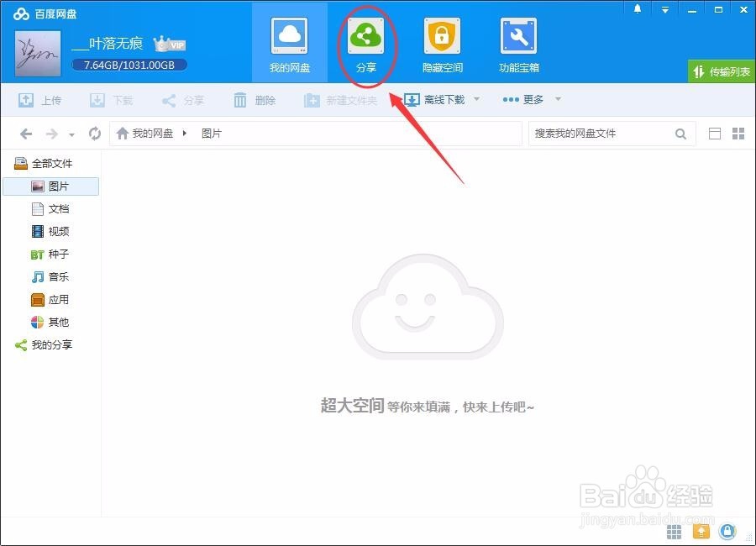756x546 pixels.
Task: Toggle the VIP crown badge
Action: coord(168,43)
